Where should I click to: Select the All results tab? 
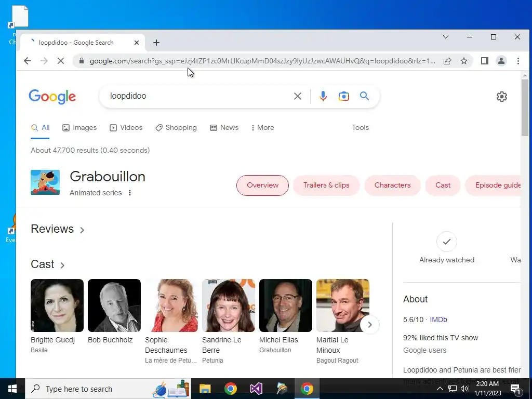pos(40,128)
